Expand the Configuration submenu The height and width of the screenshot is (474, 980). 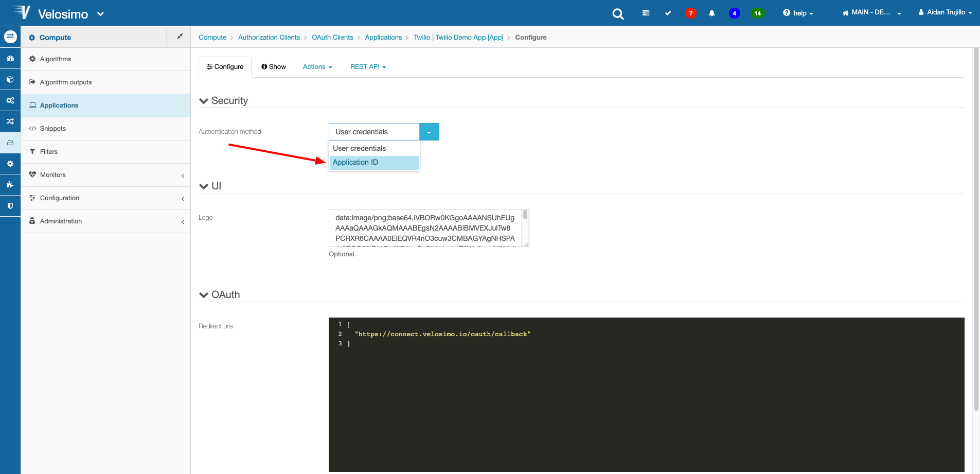[105, 198]
